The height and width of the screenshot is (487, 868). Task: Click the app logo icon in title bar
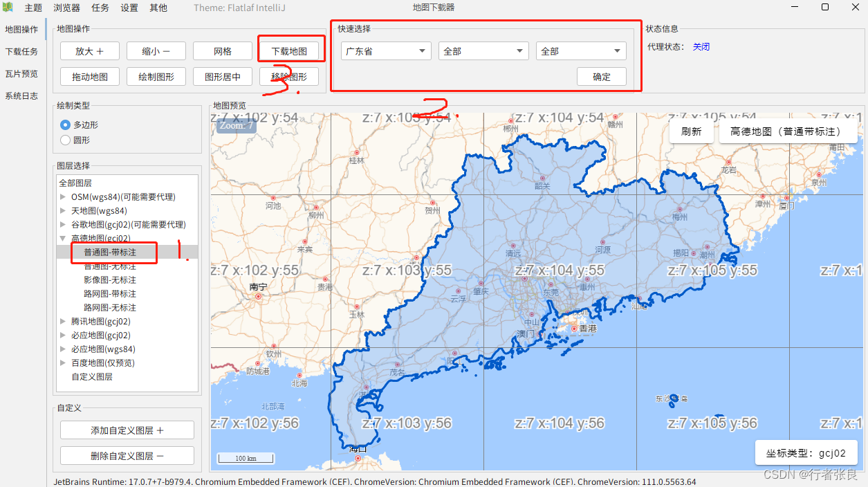tap(8, 8)
